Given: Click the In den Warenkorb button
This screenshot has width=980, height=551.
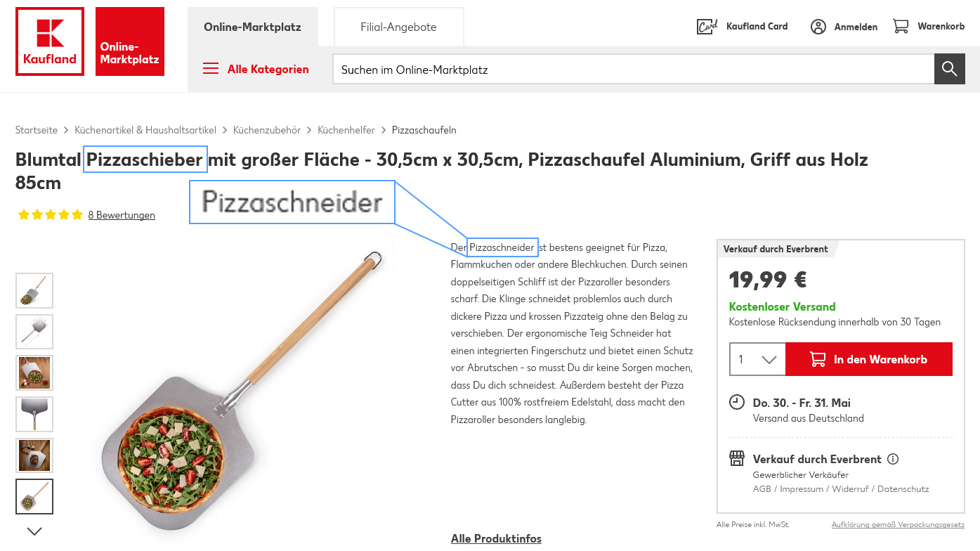Looking at the screenshot, I should click(x=868, y=359).
